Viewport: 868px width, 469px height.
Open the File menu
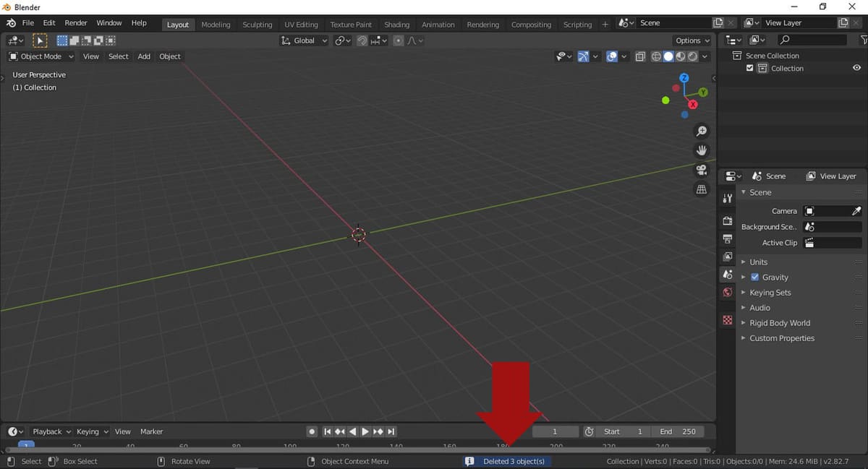tap(28, 23)
